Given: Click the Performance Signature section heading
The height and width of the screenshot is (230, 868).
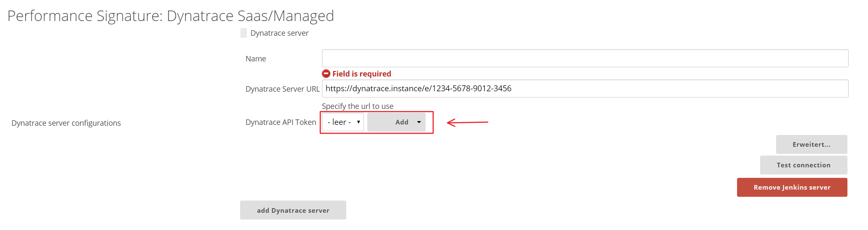Looking at the screenshot, I should 170,16.
